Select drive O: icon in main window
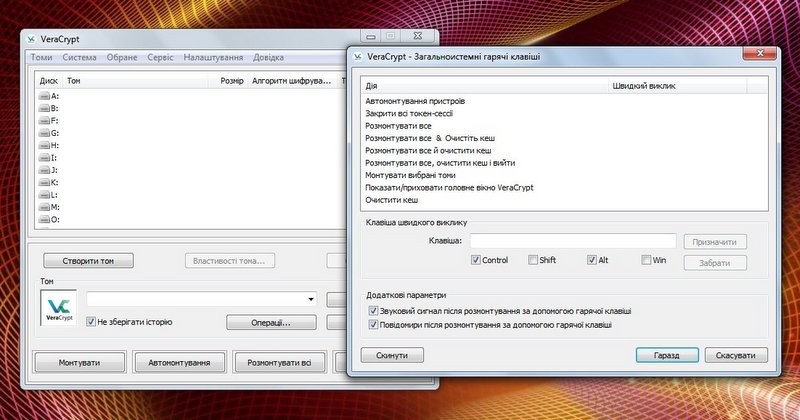800x420 pixels. [44, 219]
